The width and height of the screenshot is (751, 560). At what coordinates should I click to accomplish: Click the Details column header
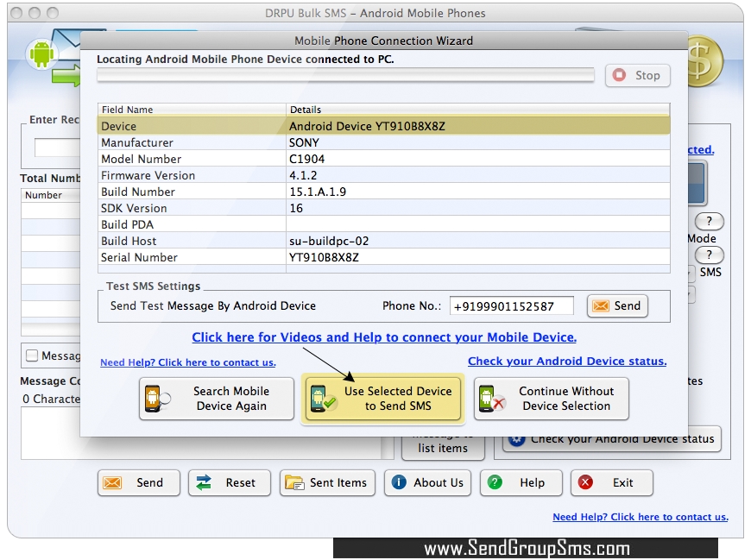pyautogui.click(x=478, y=110)
